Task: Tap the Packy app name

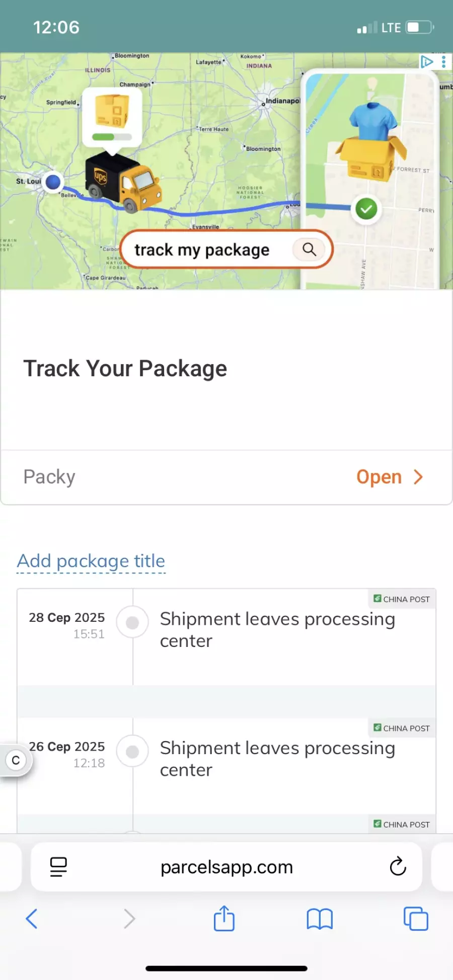Action: pos(49,477)
